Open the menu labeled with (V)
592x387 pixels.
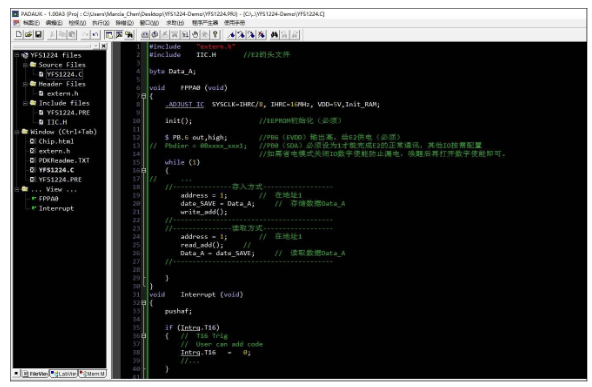point(77,23)
